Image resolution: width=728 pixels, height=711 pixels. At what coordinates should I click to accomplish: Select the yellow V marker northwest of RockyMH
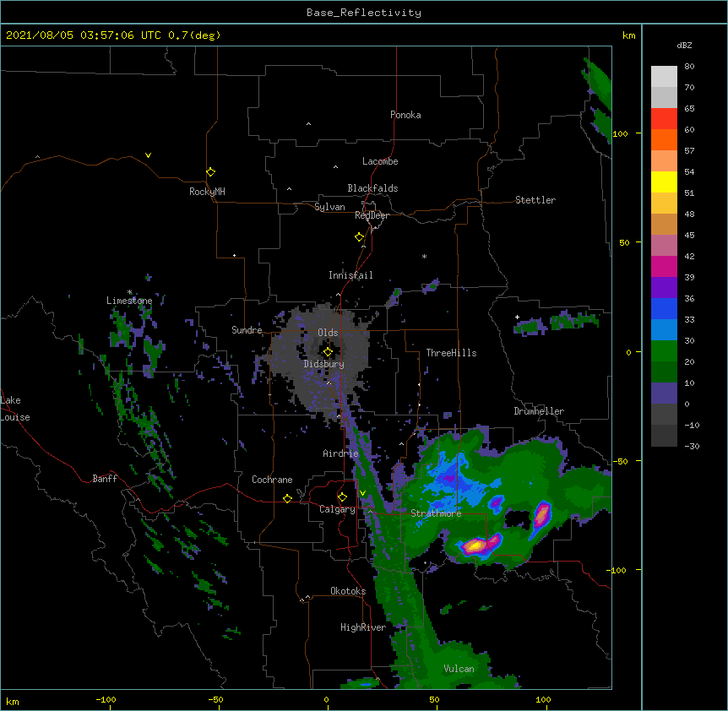[x=148, y=155]
